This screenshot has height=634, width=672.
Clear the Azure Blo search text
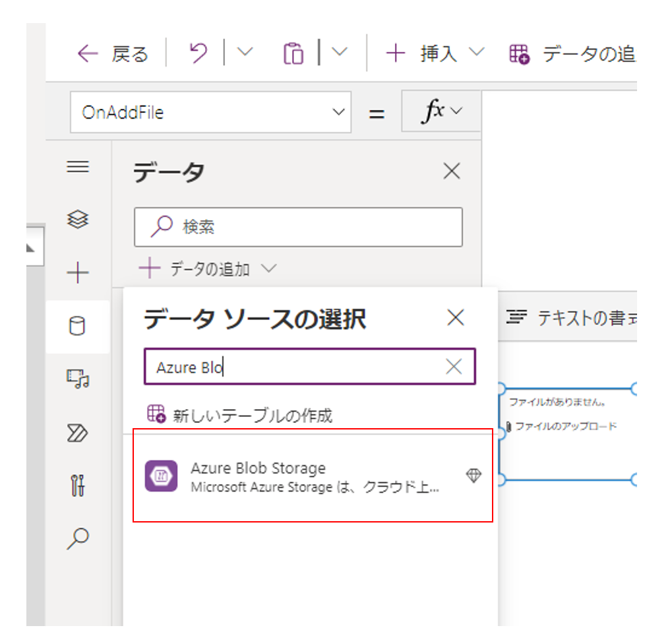click(454, 367)
